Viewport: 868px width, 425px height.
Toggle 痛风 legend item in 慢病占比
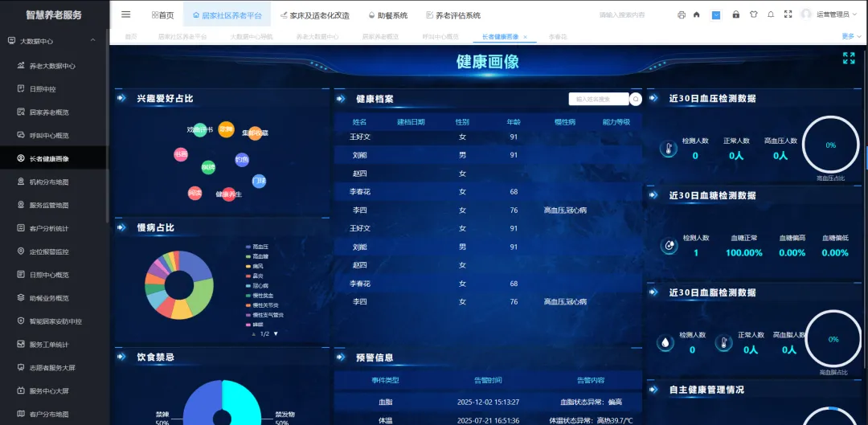[254, 266]
